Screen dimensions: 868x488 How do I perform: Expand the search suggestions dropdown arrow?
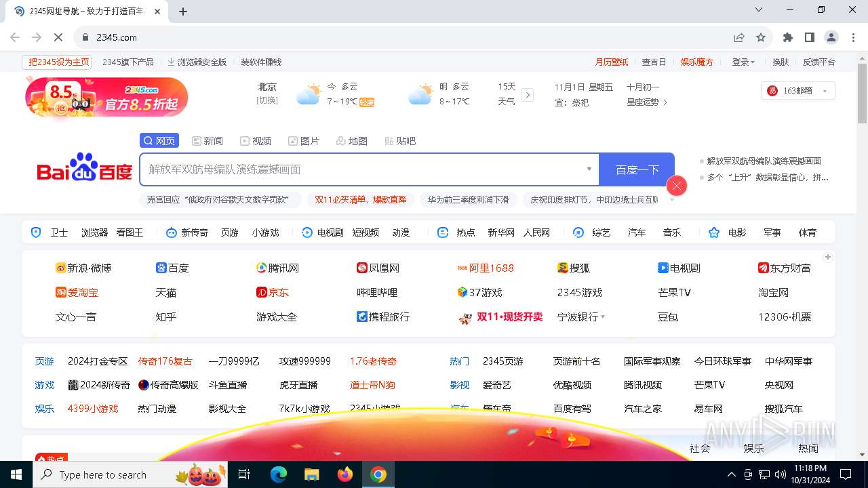(x=589, y=169)
